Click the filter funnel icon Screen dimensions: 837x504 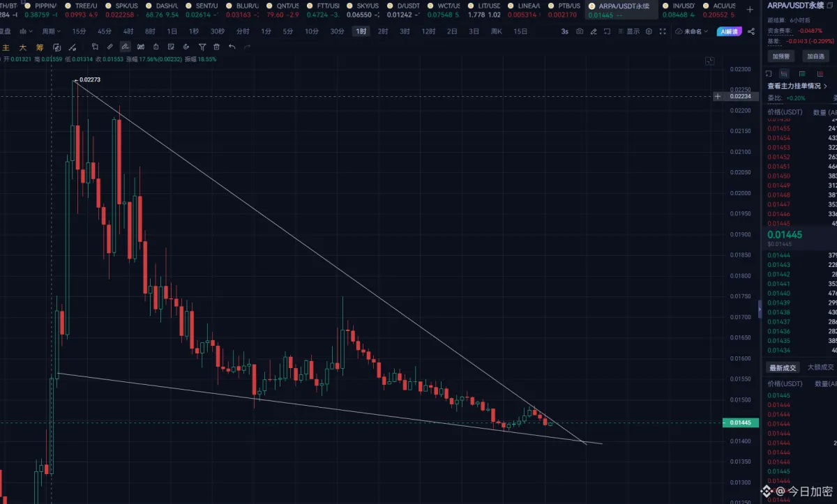pyautogui.click(x=202, y=47)
